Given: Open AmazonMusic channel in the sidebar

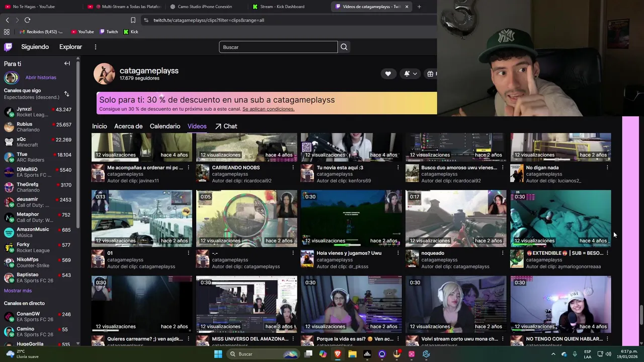Looking at the screenshot, I should pos(38,232).
